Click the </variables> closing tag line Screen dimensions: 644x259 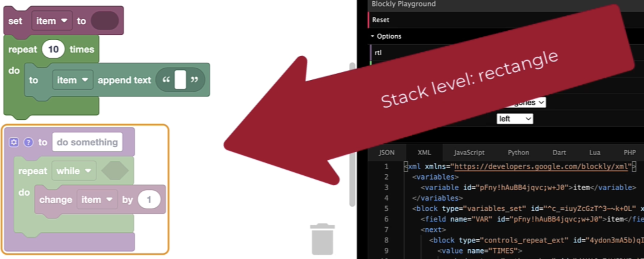click(x=438, y=198)
